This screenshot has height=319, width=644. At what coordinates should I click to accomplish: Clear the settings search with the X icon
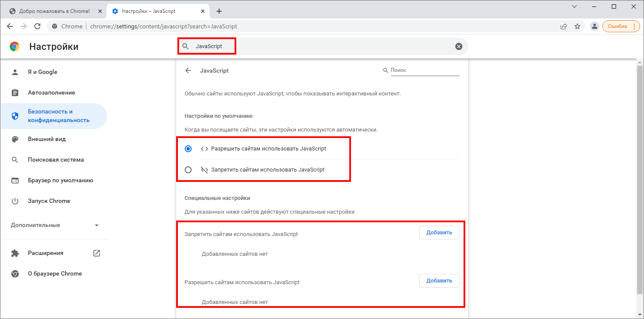[x=459, y=46]
